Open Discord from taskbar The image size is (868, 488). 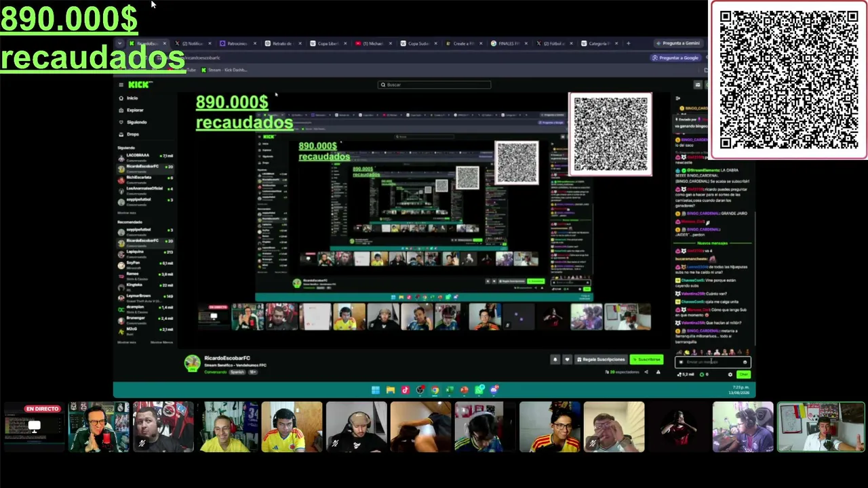[494, 390]
